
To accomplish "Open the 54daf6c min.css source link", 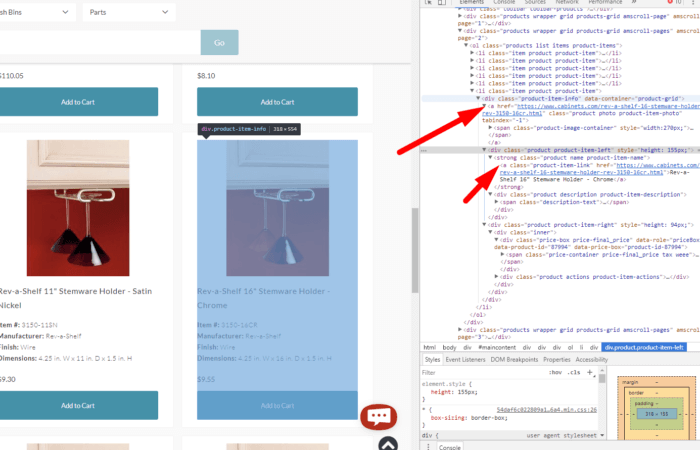I will [x=564, y=409].
